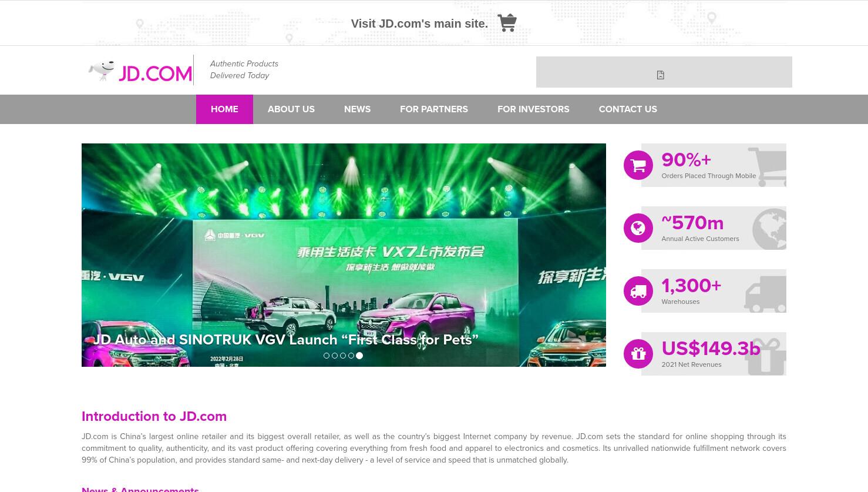
Task: Open the 'Visit JD.com's main site.' link
Action: (x=419, y=24)
